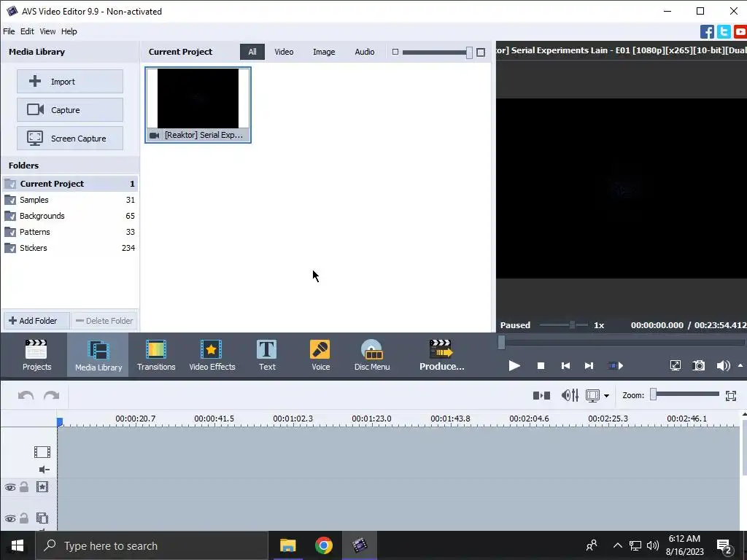Open the audio mixer icon
The width and height of the screenshot is (747, 560).
click(570, 395)
